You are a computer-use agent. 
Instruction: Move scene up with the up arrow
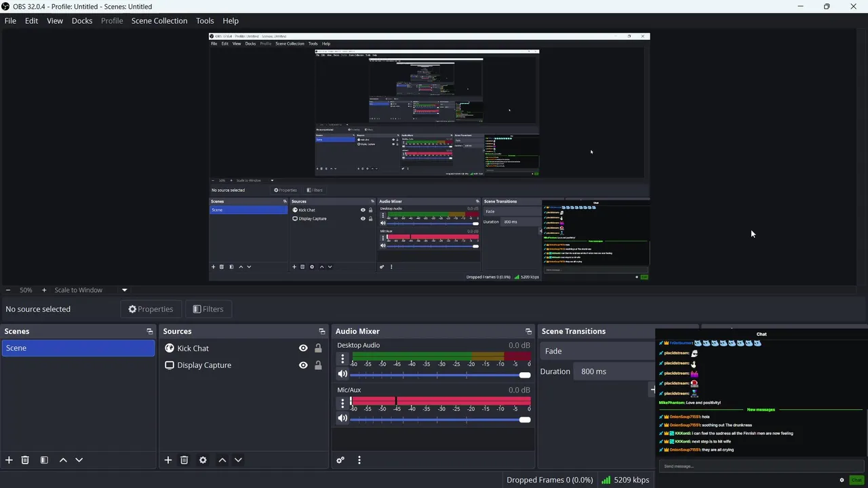pyautogui.click(x=63, y=460)
